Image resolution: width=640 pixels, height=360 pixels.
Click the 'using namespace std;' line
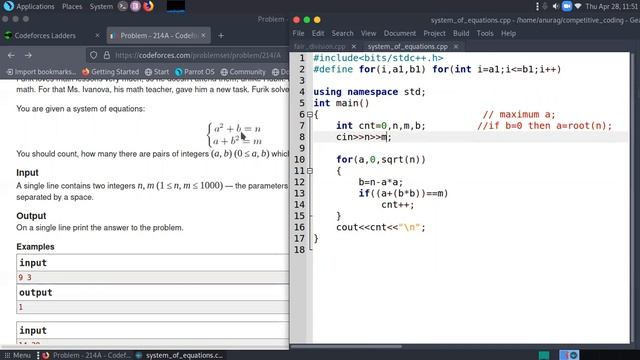(x=369, y=92)
